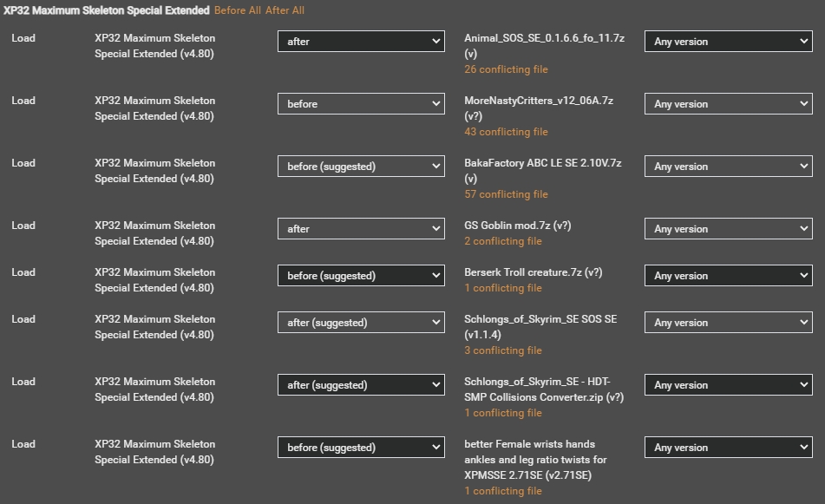Screen dimensions: 825x504
Task: Click 'Schlongs_of_Skyrim_SE - HDT-SMP Collisions Converter.zip' name
Action: [544, 389]
